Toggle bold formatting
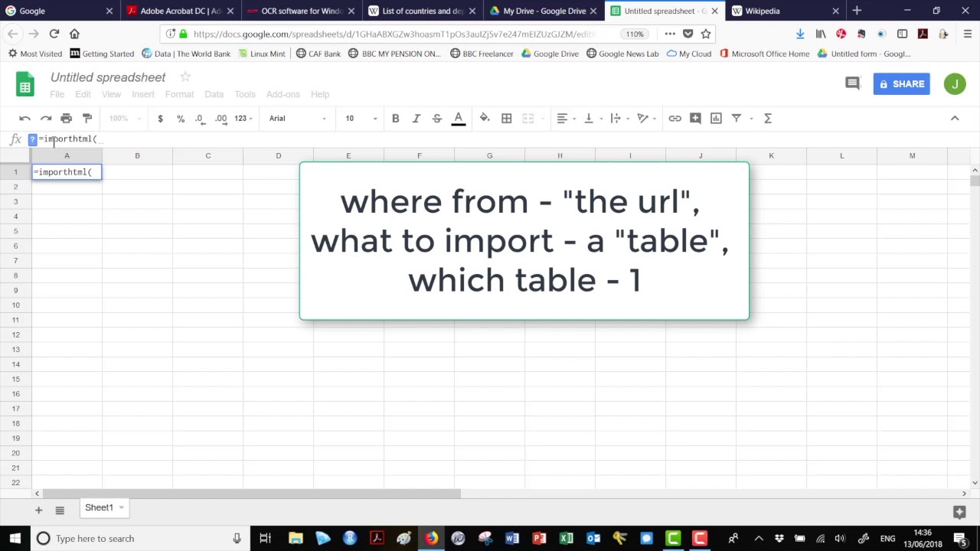This screenshot has width=980, height=551. click(396, 118)
